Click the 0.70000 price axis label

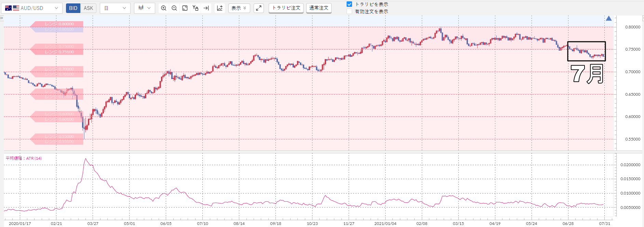click(x=633, y=72)
